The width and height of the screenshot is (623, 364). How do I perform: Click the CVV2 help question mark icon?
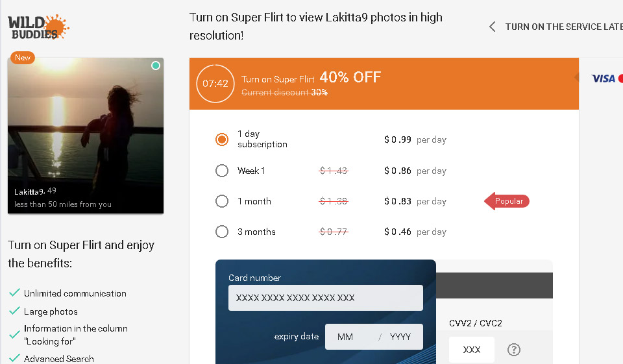(x=514, y=350)
